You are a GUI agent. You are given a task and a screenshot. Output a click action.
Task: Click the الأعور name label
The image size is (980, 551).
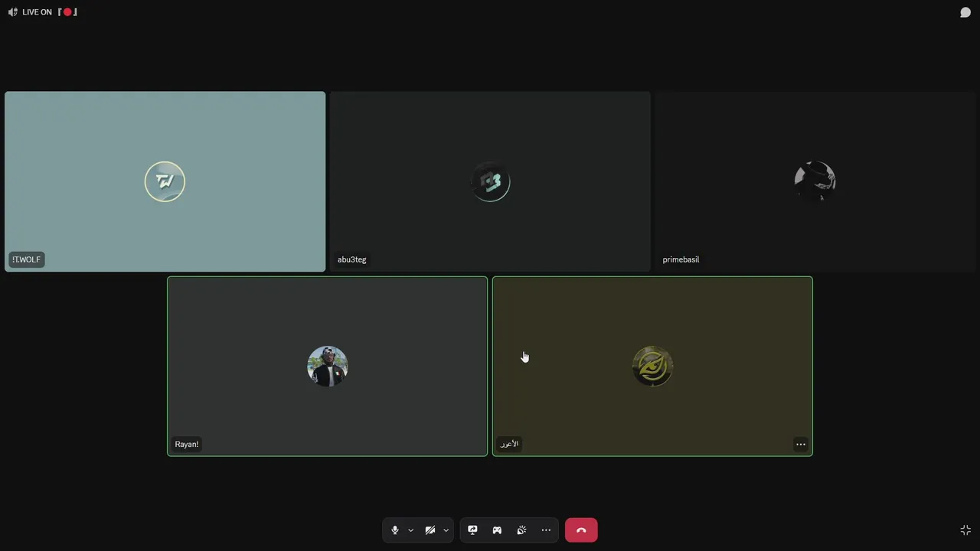pos(509,444)
